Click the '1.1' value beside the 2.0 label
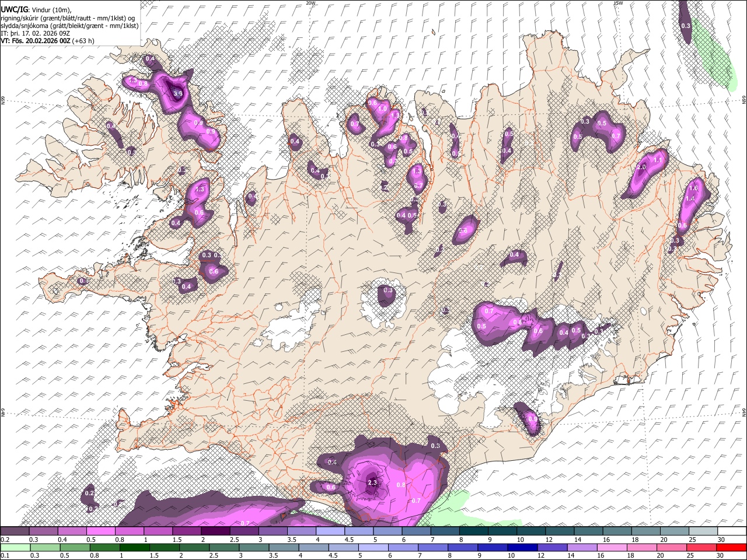Image resolution: width=747 pixels, height=560 pixels. [x=658, y=160]
